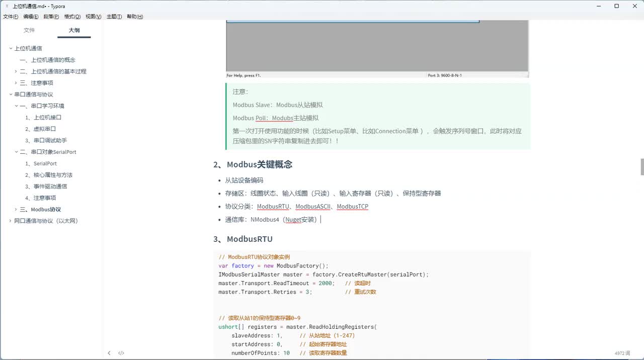Click the word ModbusRTU in 协议分类 line

[x=273, y=207]
